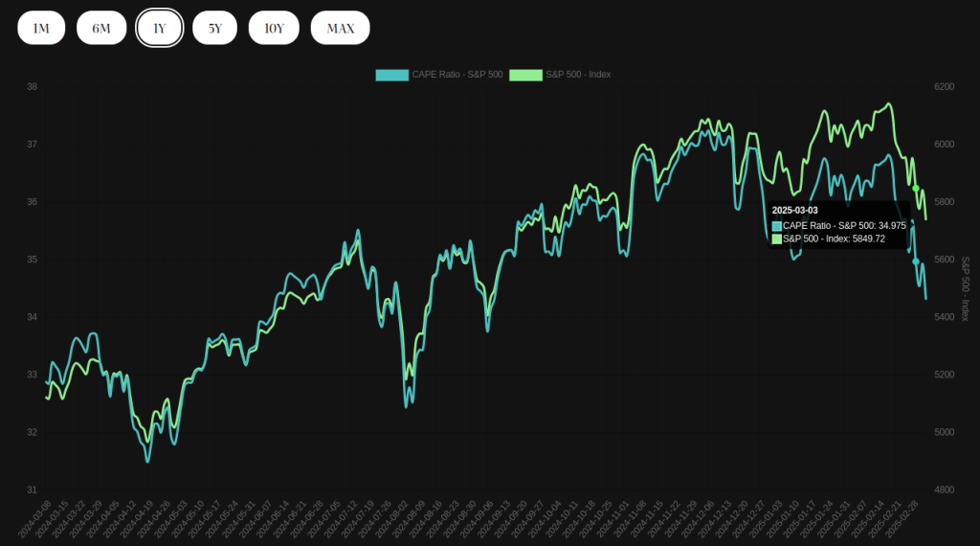Show the 5Y time range

click(x=215, y=29)
